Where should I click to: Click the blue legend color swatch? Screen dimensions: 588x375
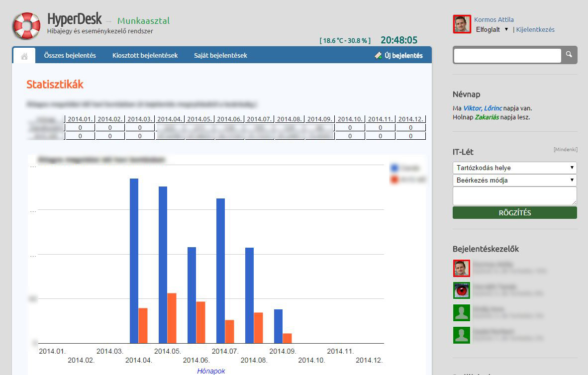click(394, 168)
